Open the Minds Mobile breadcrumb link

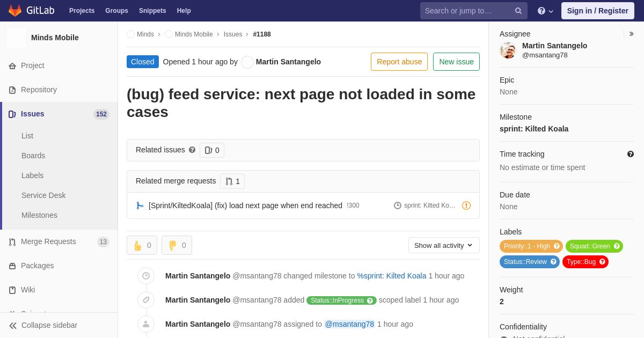coord(194,34)
